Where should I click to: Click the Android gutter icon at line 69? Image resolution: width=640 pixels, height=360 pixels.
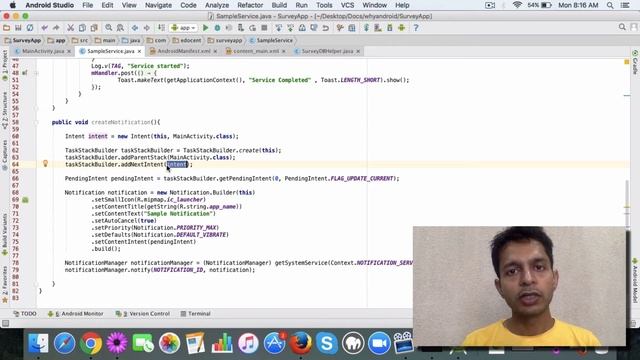click(25, 200)
